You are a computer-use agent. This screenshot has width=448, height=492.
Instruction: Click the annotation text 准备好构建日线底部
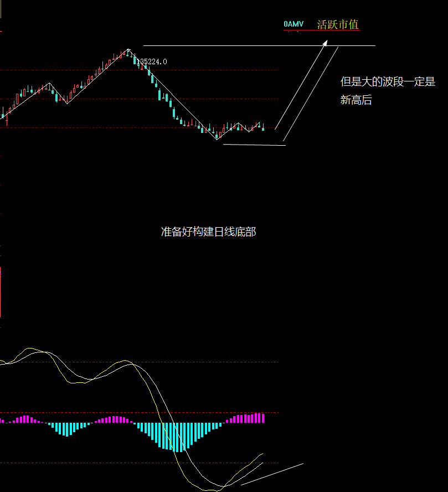point(208,232)
